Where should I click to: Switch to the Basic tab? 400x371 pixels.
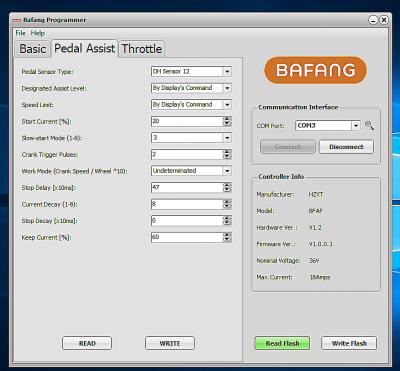click(x=32, y=49)
